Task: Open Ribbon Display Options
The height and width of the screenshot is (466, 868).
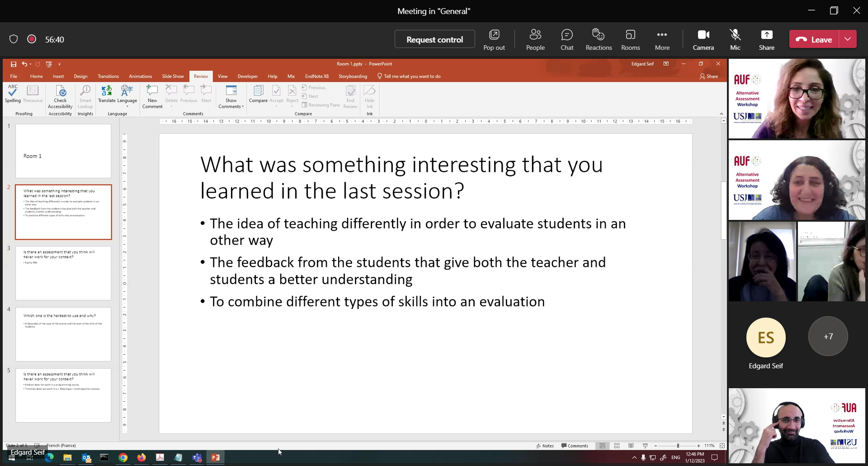Action: point(666,64)
